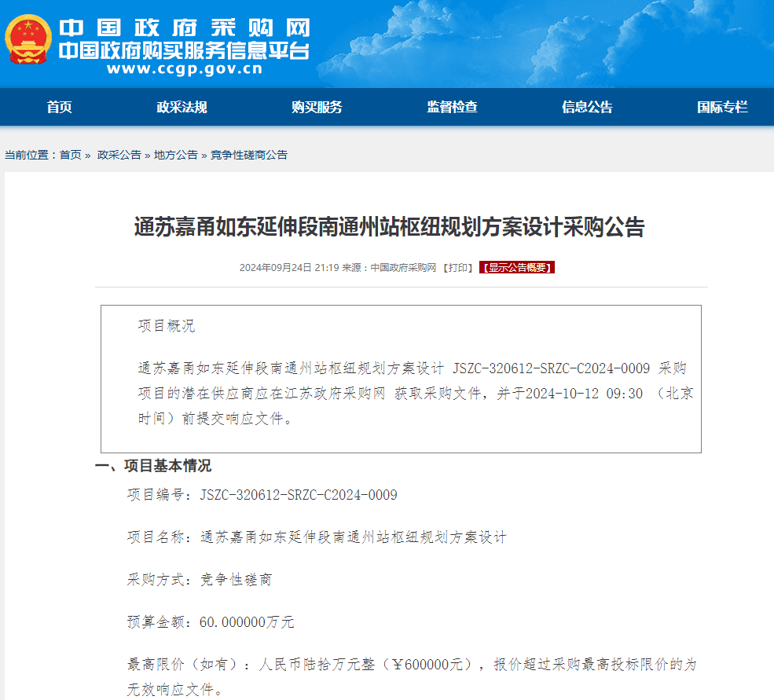Click the www.ccgp.gov.cn URL text

[185, 68]
